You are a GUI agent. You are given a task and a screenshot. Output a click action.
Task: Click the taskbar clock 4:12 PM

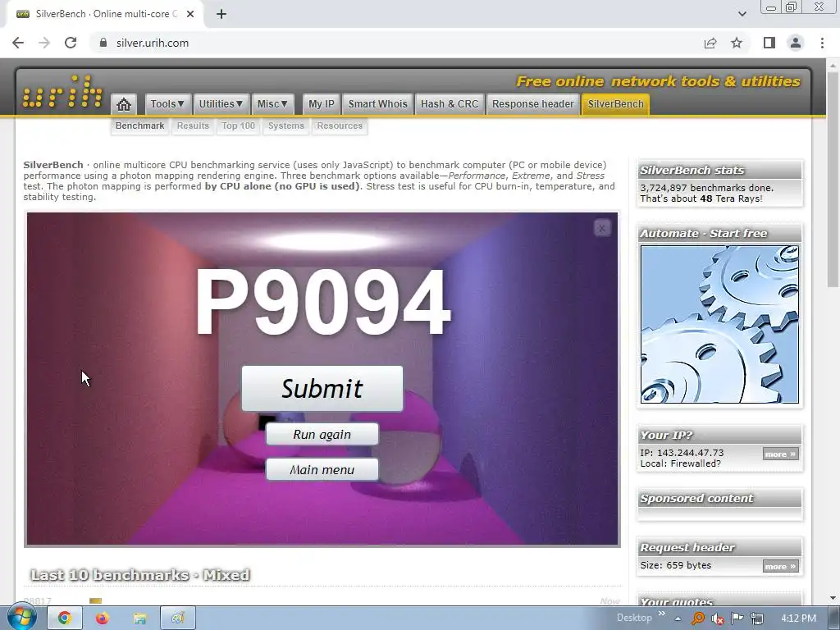(x=798, y=619)
